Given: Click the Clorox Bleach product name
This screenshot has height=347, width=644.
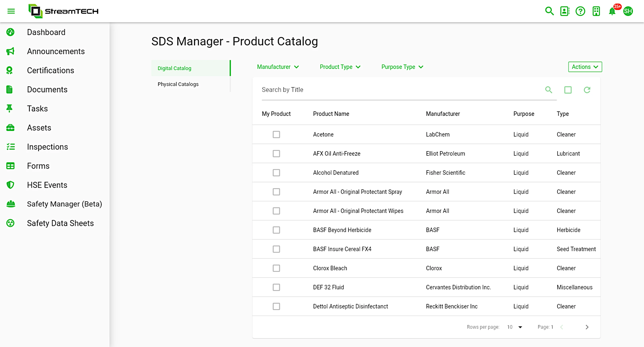Looking at the screenshot, I should click(x=330, y=268).
